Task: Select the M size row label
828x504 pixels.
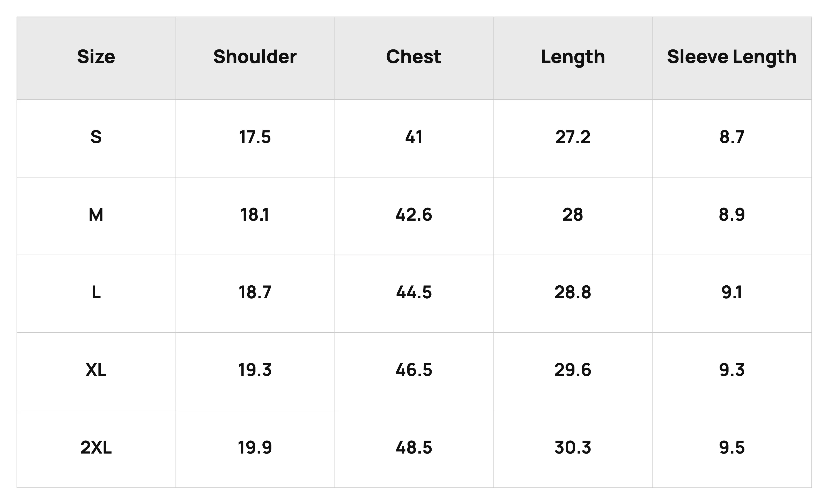Action: 96,215
